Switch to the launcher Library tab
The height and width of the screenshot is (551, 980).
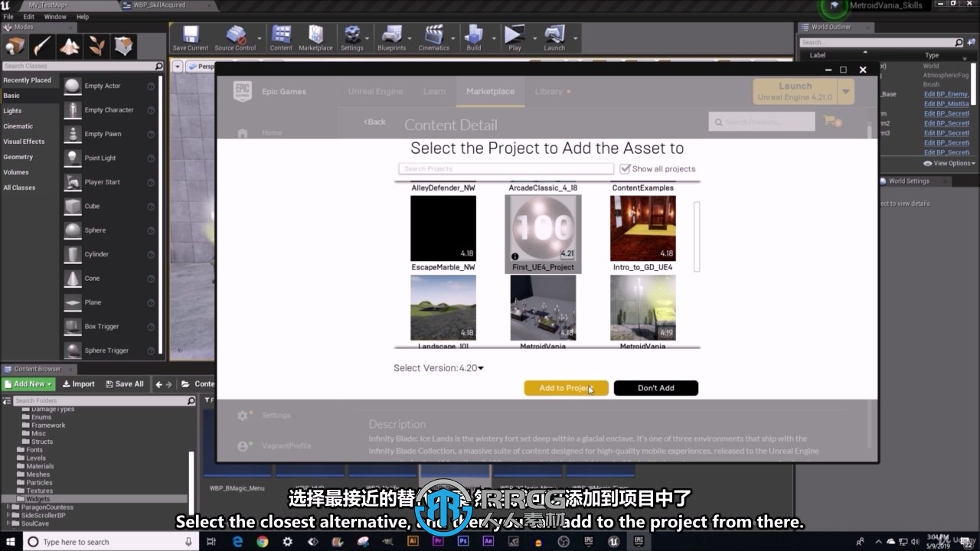coord(548,91)
